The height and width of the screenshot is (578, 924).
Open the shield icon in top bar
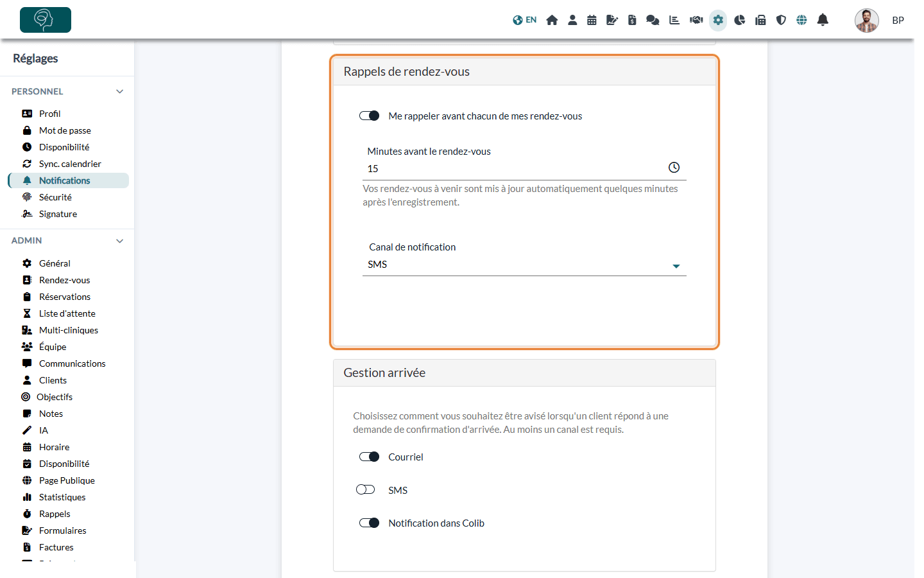pyautogui.click(x=781, y=20)
